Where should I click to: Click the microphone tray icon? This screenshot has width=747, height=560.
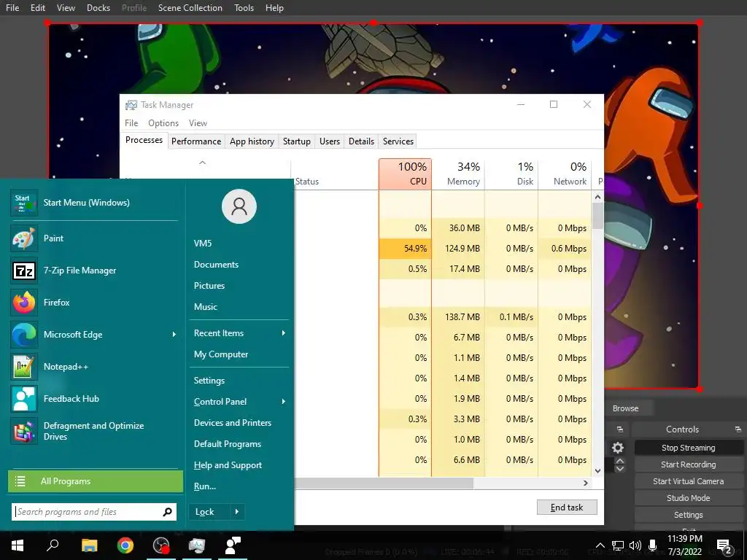click(653, 545)
